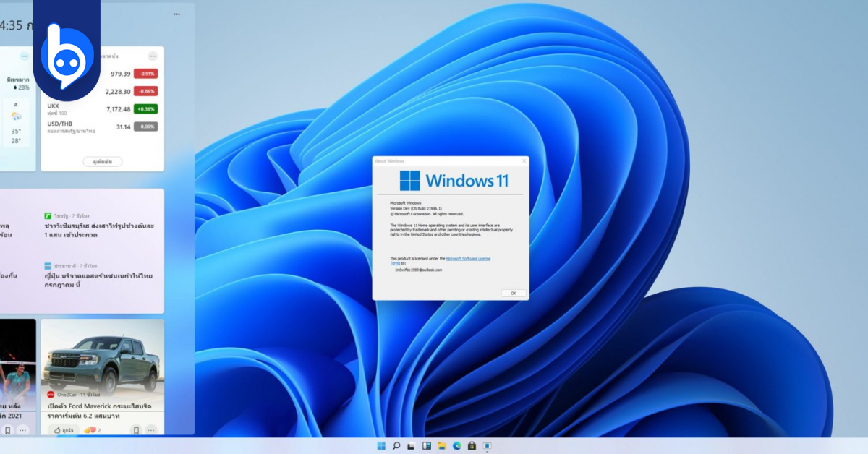This screenshot has height=454, width=868.
Task: Launch Microsoft Edge from the taskbar
Action: (456, 445)
